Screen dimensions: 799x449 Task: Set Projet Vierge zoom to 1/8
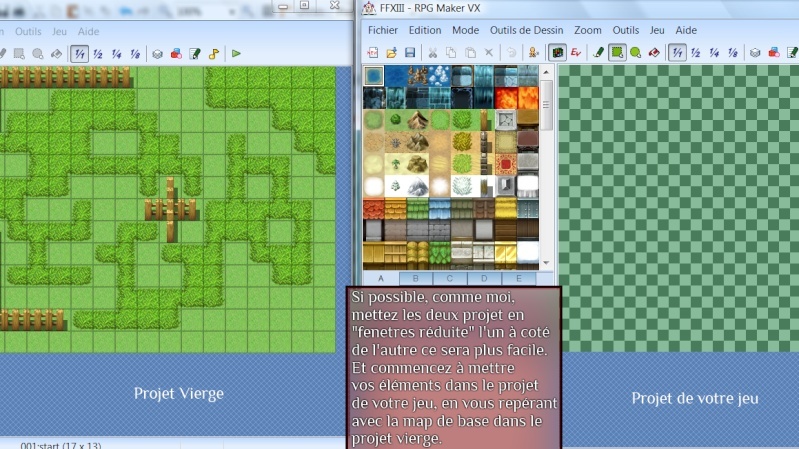(135, 54)
